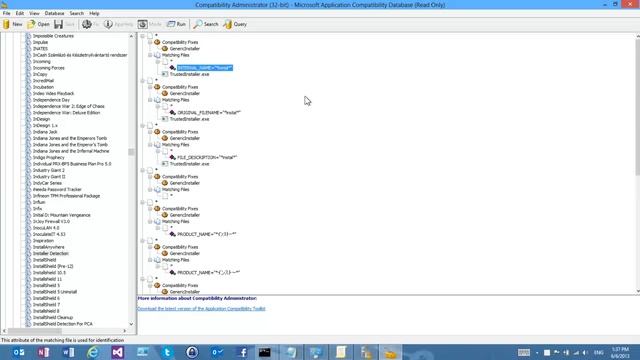
Task: Click the icon beside ORIGINAL_FILENAME attribute
Action: click(x=173, y=113)
